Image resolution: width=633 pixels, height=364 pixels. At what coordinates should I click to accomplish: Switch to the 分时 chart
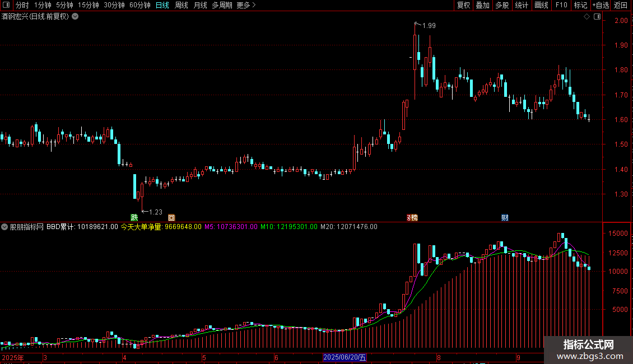[x=22, y=5]
